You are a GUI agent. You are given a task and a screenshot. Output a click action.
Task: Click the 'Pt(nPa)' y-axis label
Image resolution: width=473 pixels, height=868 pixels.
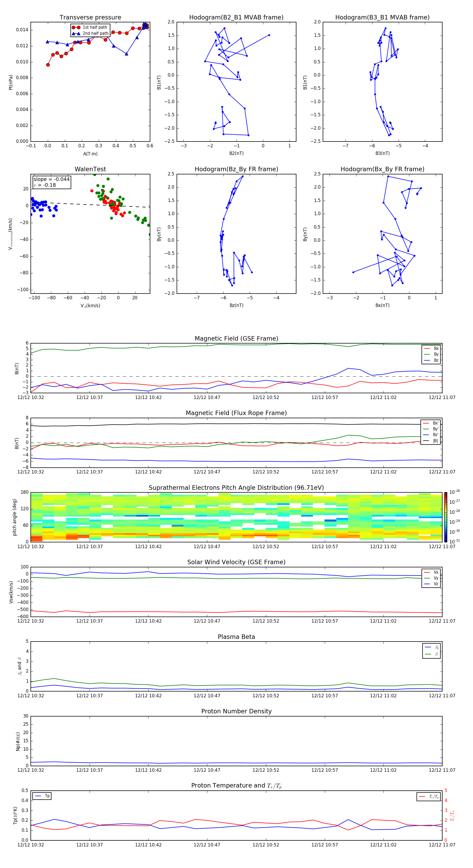11,82
